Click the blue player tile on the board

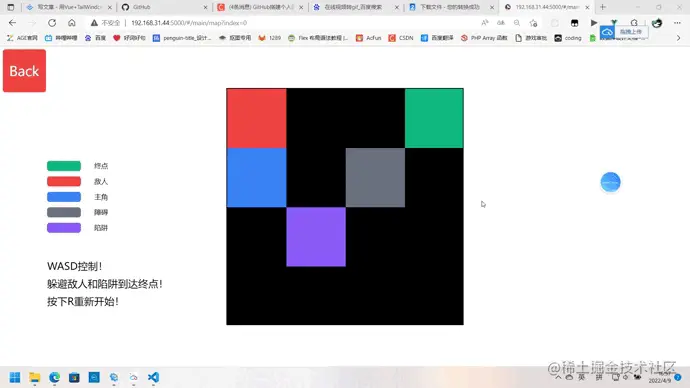(257, 177)
